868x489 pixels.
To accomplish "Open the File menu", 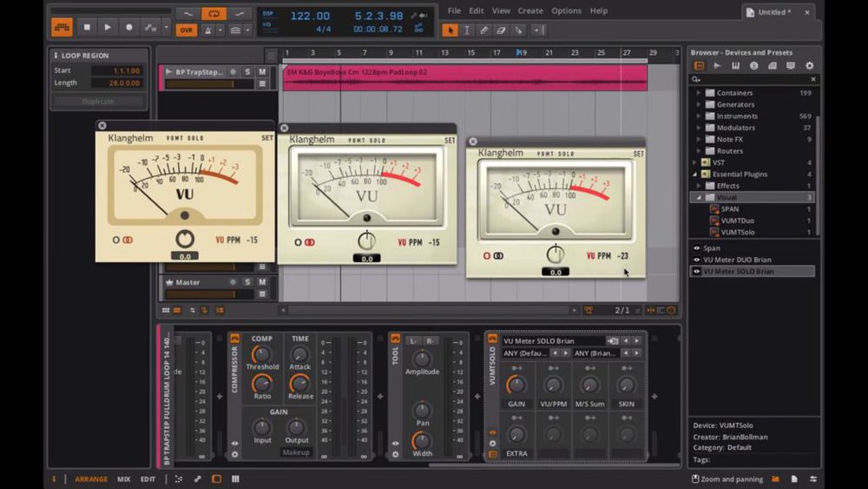I will coord(454,10).
